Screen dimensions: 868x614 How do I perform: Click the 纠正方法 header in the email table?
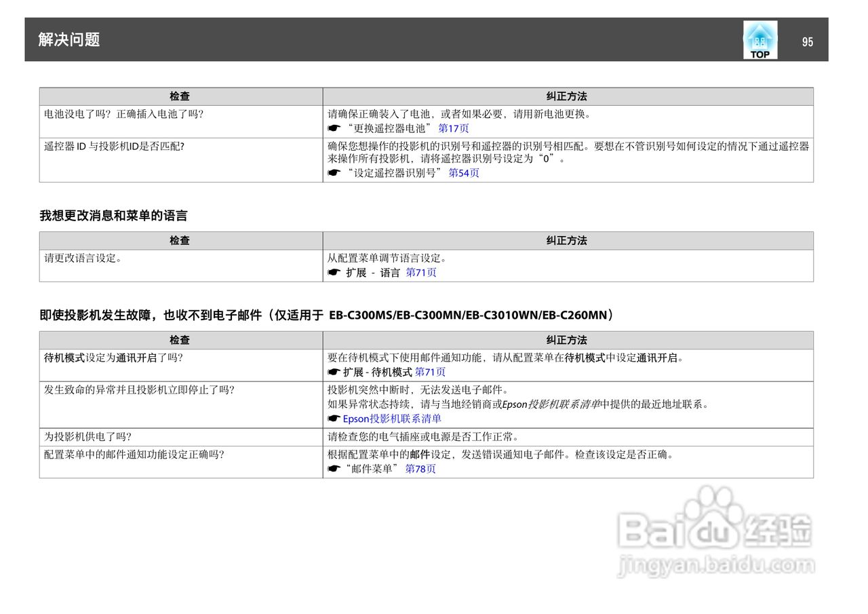567,341
